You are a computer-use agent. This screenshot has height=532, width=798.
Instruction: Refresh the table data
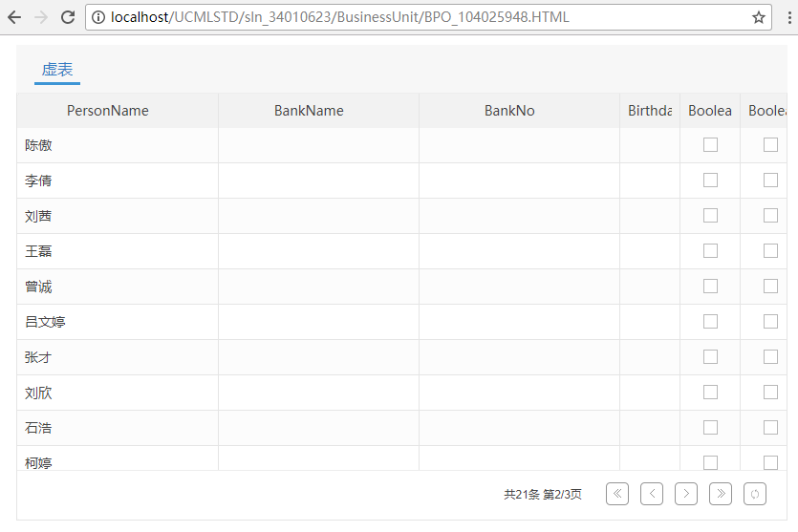tap(755, 494)
